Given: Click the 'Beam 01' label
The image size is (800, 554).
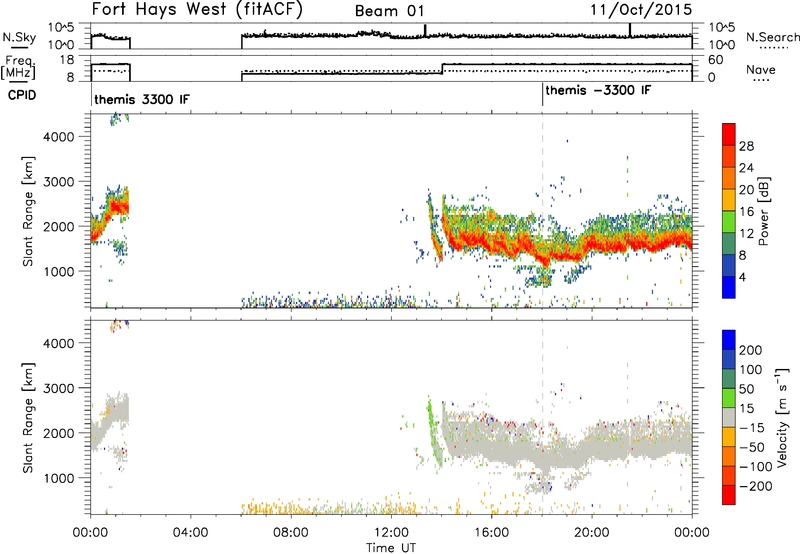Looking at the screenshot, I should [x=389, y=11].
